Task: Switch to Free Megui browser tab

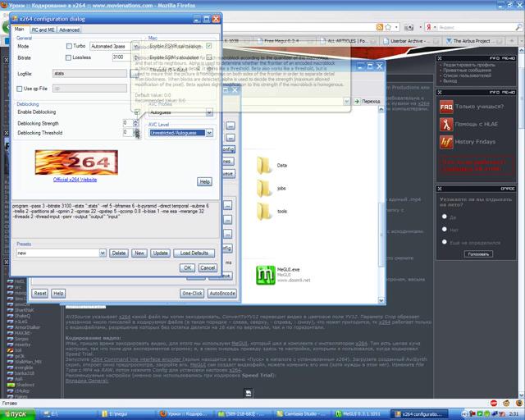Action: click(x=283, y=41)
